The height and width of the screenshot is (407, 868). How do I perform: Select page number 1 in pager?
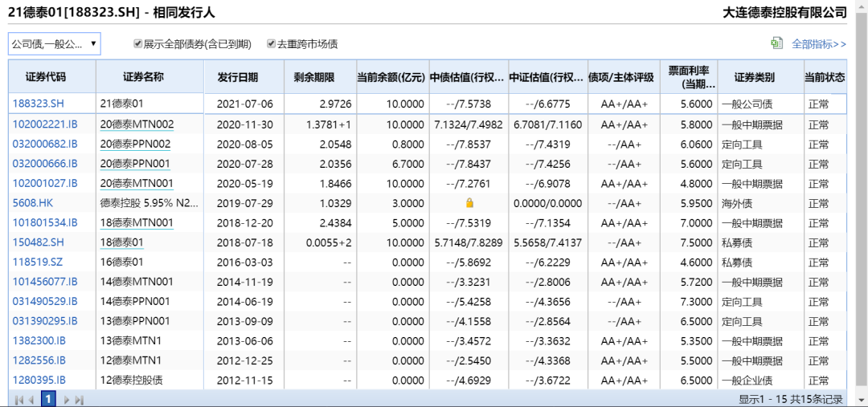click(48, 399)
